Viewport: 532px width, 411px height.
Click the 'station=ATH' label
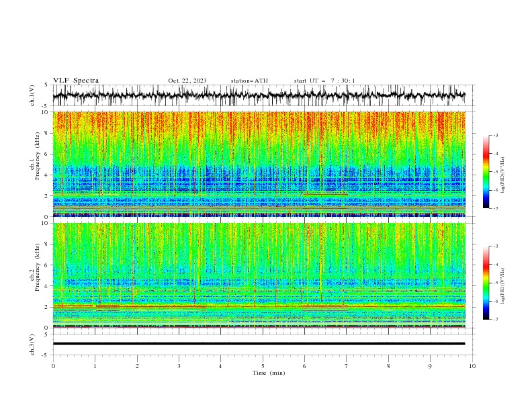pos(249,81)
